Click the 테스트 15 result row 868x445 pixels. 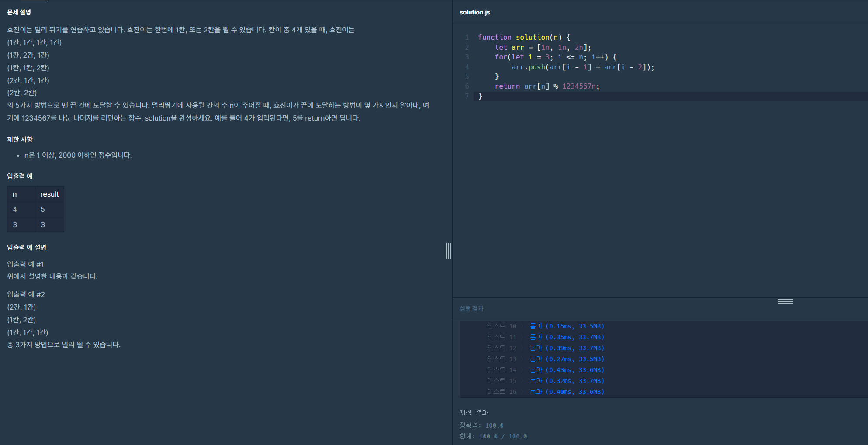546,381
